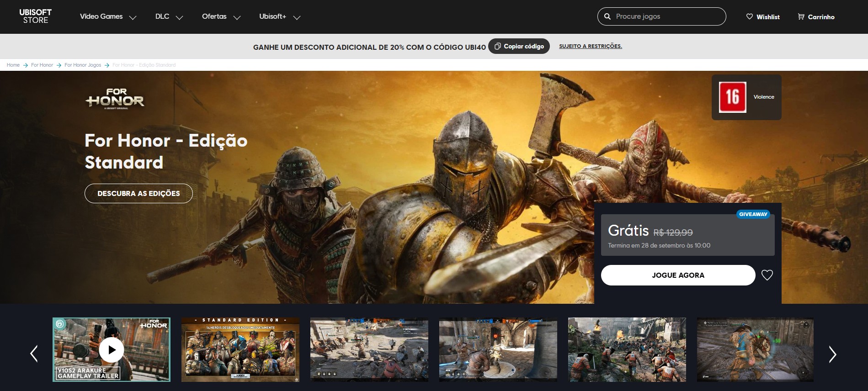Screen dimensions: 868x391
Task: Open Wishlist page
Action: 768,17
